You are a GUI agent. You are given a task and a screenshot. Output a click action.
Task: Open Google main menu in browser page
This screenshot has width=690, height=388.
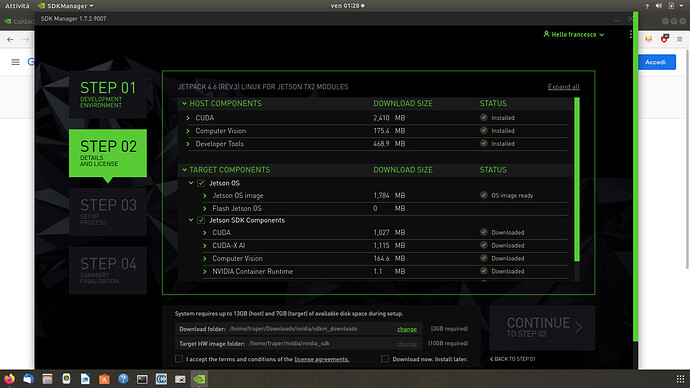[x=15, y=62]
